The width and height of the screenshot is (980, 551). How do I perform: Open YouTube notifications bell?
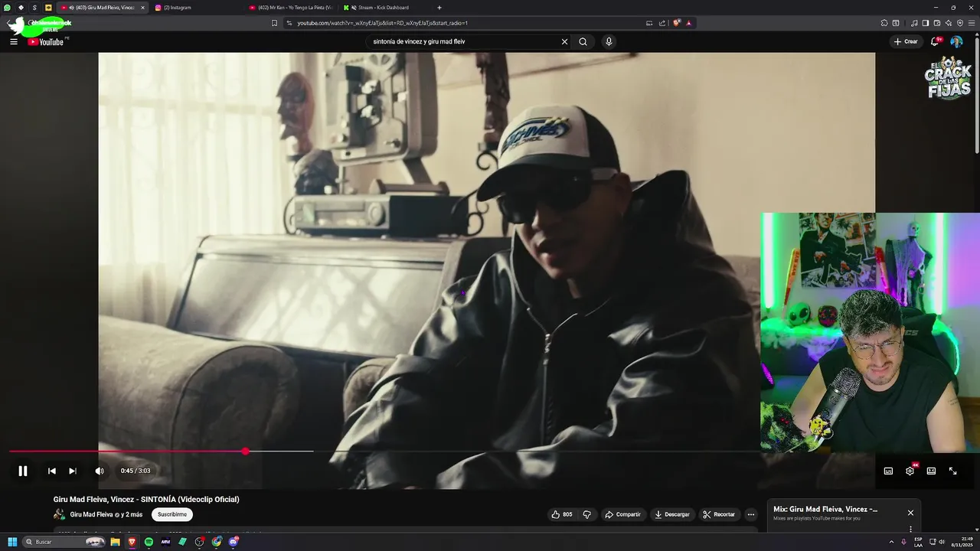point(935,41)
